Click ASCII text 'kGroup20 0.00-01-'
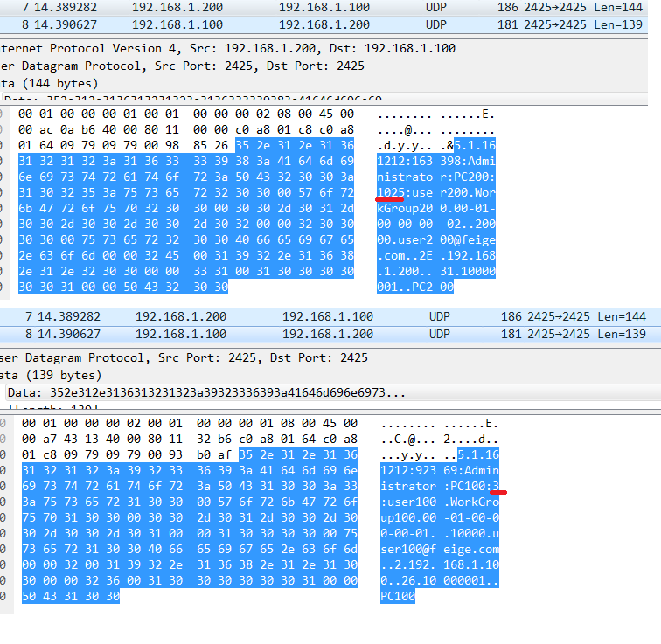 [x=436, y=208]
